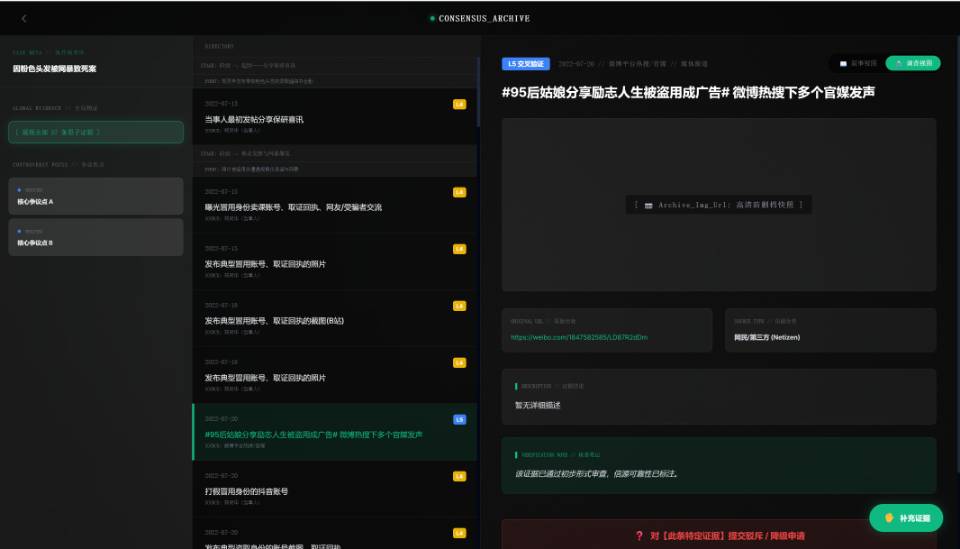Screen dimensions: 960x549
Task: Switch to the green view toggle
Action: (913, 63)
